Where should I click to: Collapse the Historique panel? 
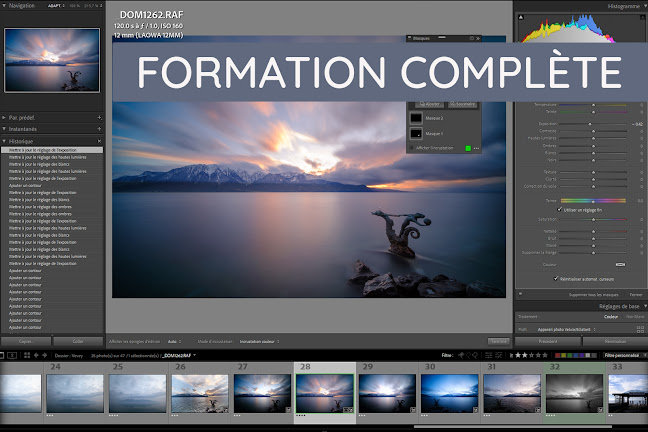[x=4, y=141]
